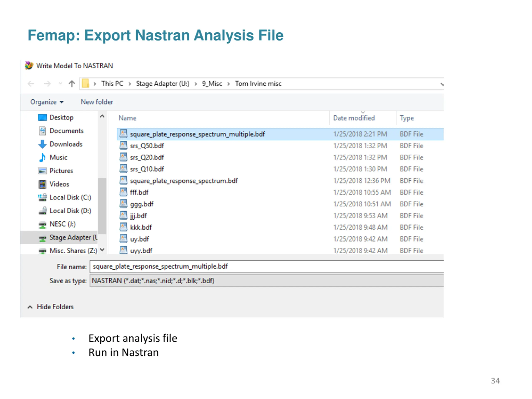The height and width of the screenshot is (399, 532).
Task: Click the Music note icon
Action: (42, 158)
